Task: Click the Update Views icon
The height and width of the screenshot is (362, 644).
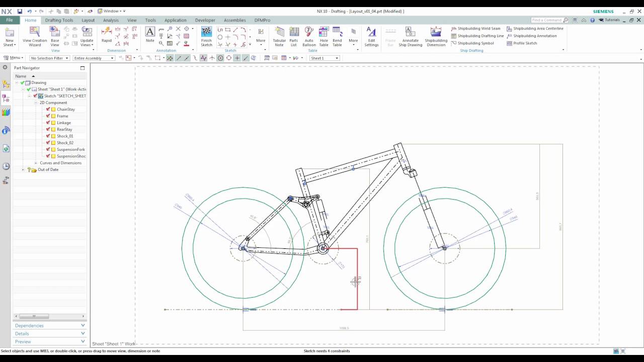Action: 87,32
